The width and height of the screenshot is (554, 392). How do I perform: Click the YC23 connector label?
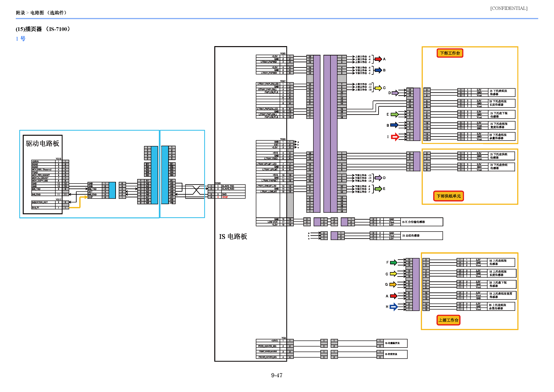point(283,139)
